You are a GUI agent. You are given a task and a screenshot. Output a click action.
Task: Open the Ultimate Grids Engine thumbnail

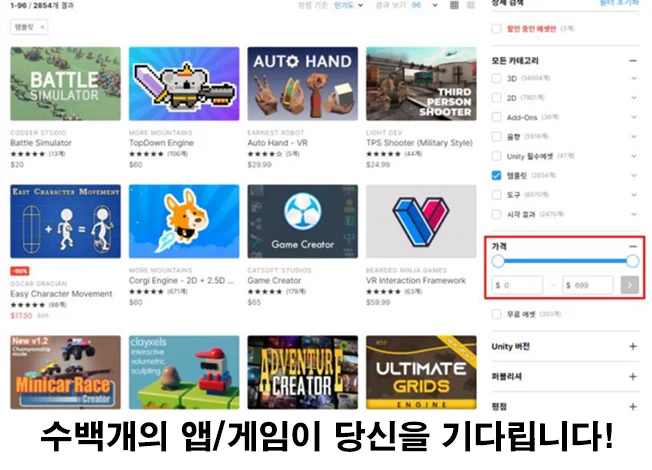(421, 372)
